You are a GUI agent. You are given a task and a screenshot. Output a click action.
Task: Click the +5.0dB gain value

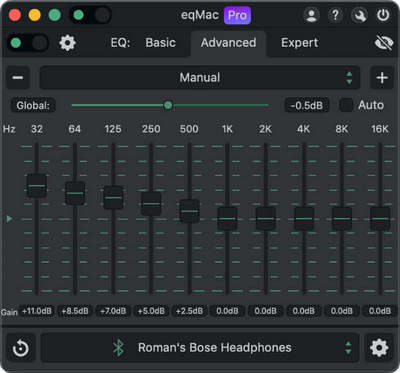coord(151,311)
